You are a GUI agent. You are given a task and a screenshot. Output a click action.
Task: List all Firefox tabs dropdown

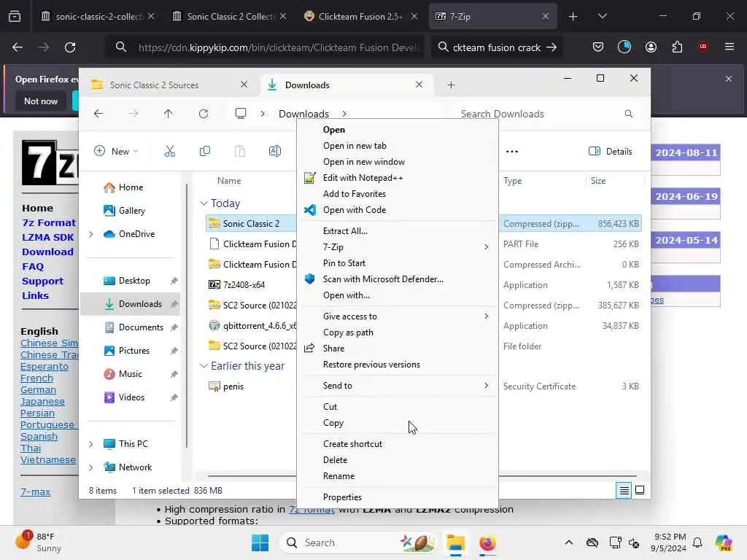pos(602,17)
